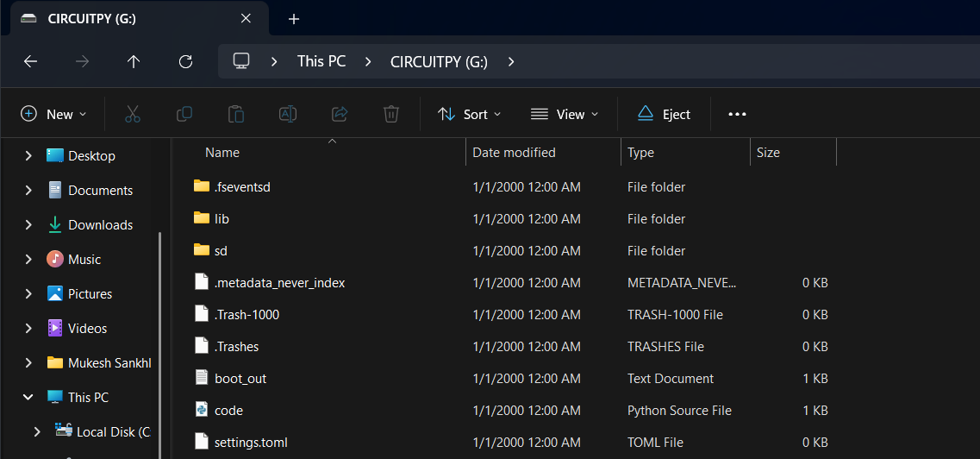Click the settings.toml file icon

(x=201, y=442)
